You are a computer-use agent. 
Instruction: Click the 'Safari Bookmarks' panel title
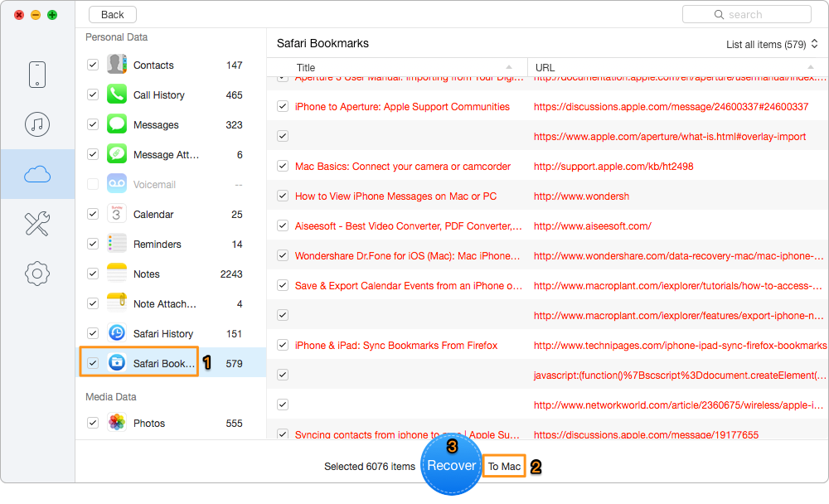coord(322,43)
